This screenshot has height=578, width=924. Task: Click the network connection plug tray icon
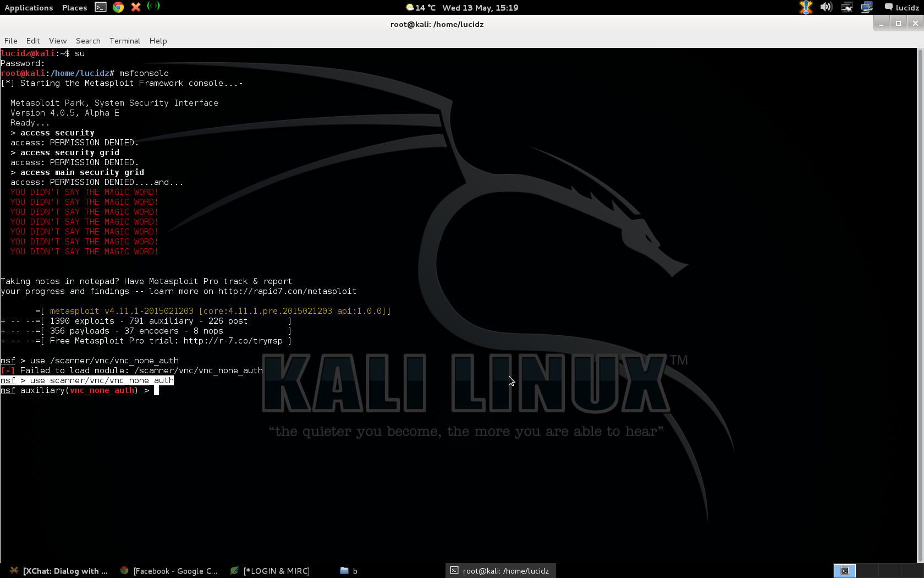click(x=847, y=7)
